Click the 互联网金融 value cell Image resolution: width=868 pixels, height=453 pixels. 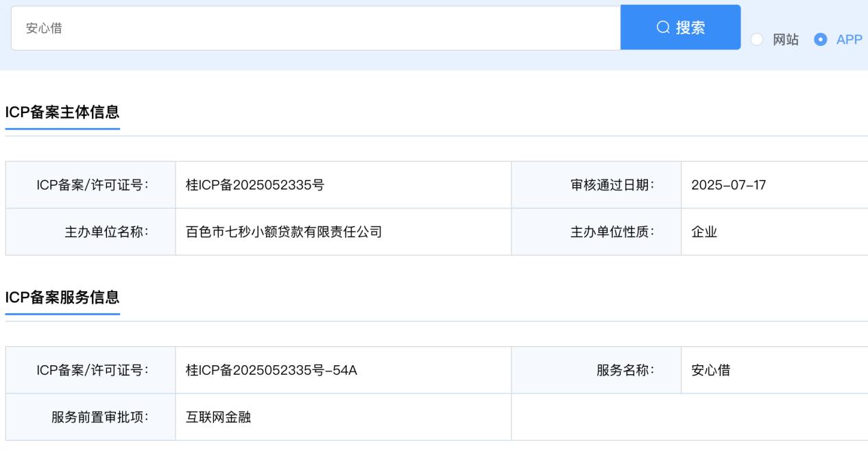coord(218,417)
